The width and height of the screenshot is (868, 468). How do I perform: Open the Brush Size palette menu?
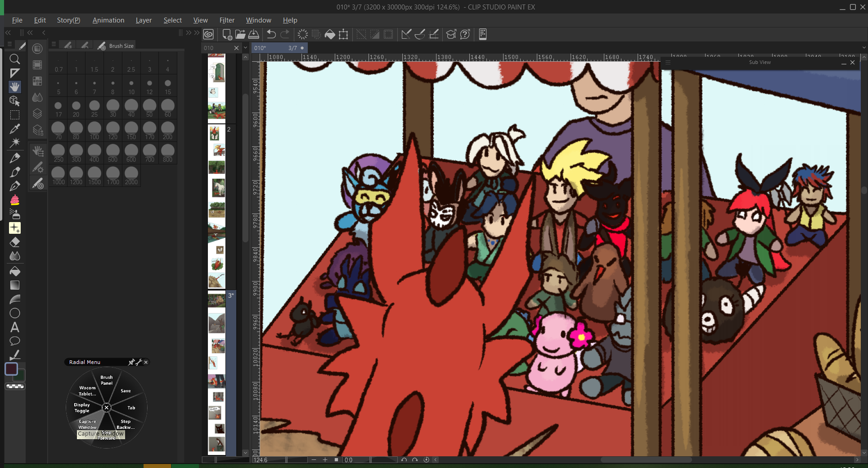pos(54,45)
